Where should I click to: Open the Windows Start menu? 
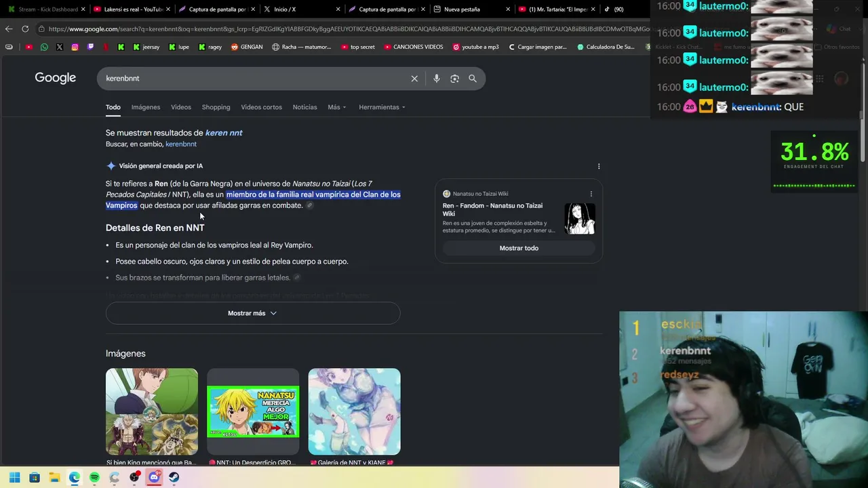(x=14, y=477)
